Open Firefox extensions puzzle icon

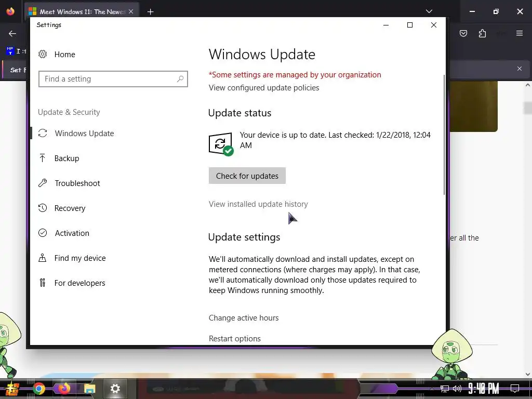[x=482, y=33]
